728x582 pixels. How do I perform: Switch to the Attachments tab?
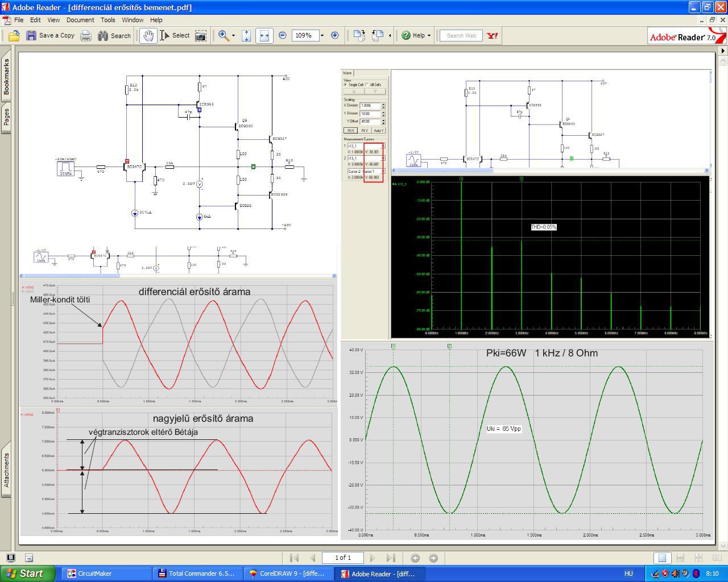pos(6,470)
